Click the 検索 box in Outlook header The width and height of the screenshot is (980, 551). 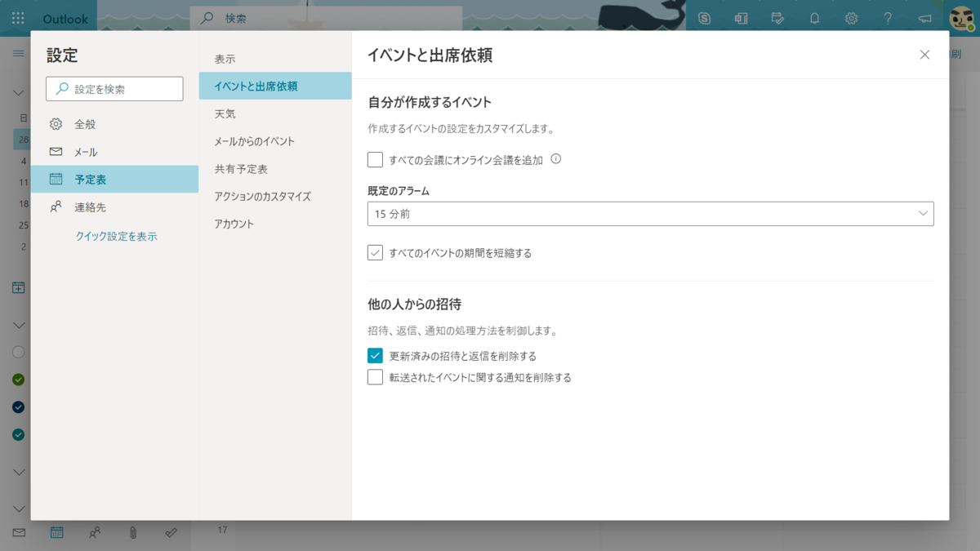tap(326, 18)
